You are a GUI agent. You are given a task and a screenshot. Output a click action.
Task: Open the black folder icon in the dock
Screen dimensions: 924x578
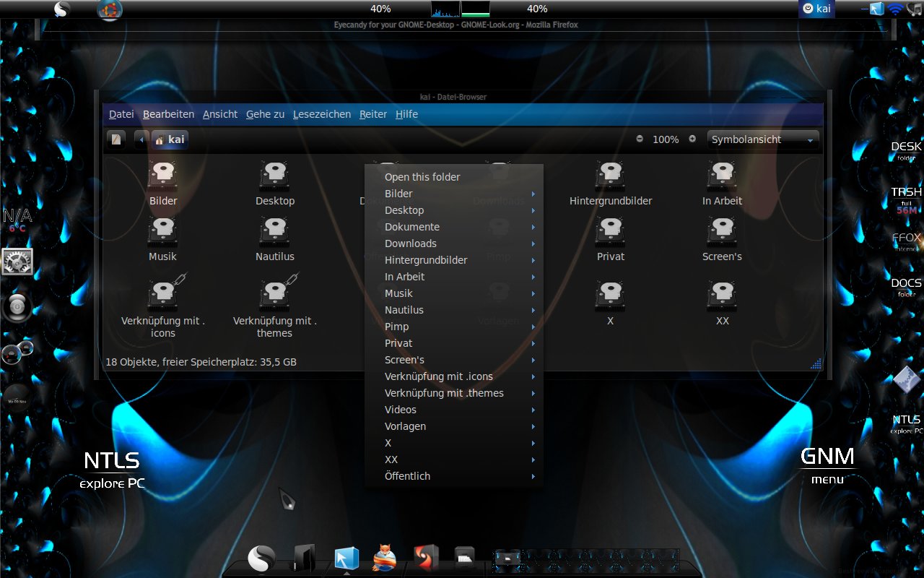304,558
